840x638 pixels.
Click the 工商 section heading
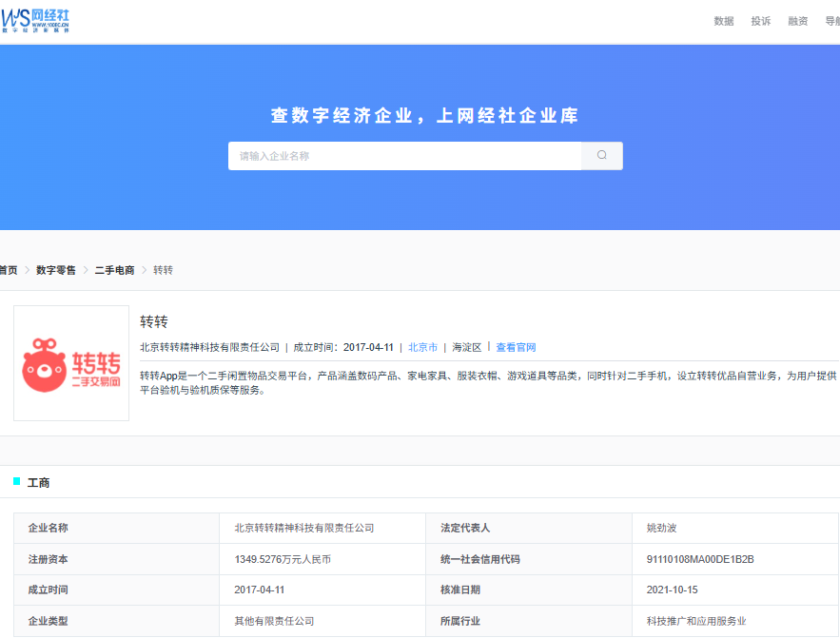38,483
